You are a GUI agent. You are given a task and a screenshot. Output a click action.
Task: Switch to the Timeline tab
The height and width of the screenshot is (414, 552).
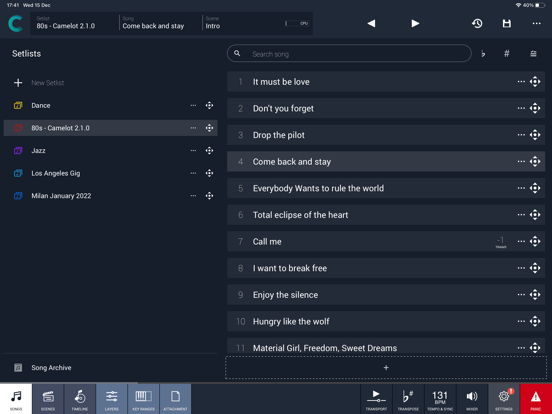80,399
